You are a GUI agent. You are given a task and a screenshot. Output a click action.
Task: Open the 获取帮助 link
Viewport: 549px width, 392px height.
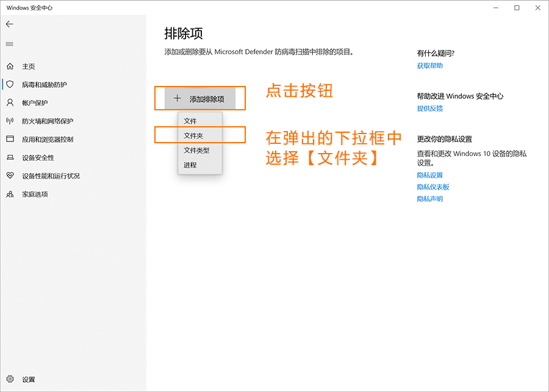click(x=429, y=66)
